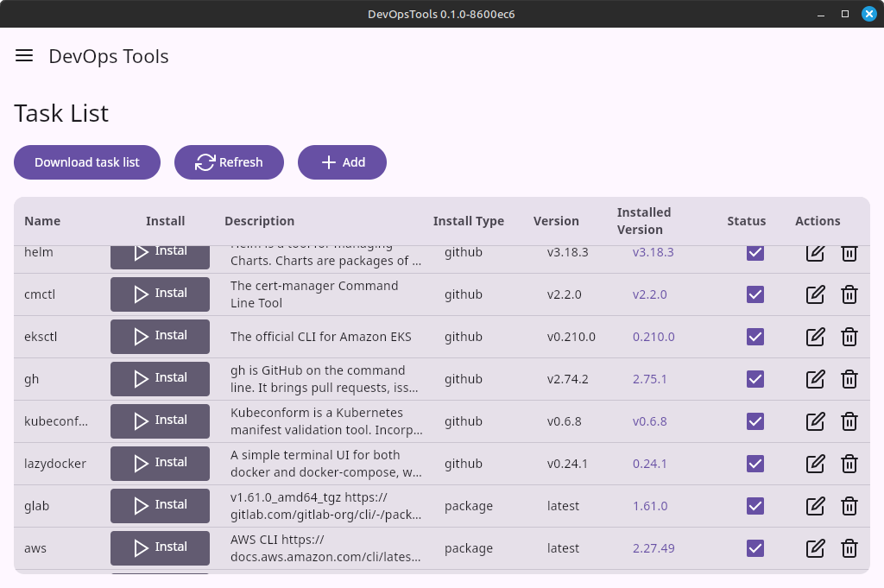Toggle the aws status checkbox
884x588 pixels.
click(755, 548)
